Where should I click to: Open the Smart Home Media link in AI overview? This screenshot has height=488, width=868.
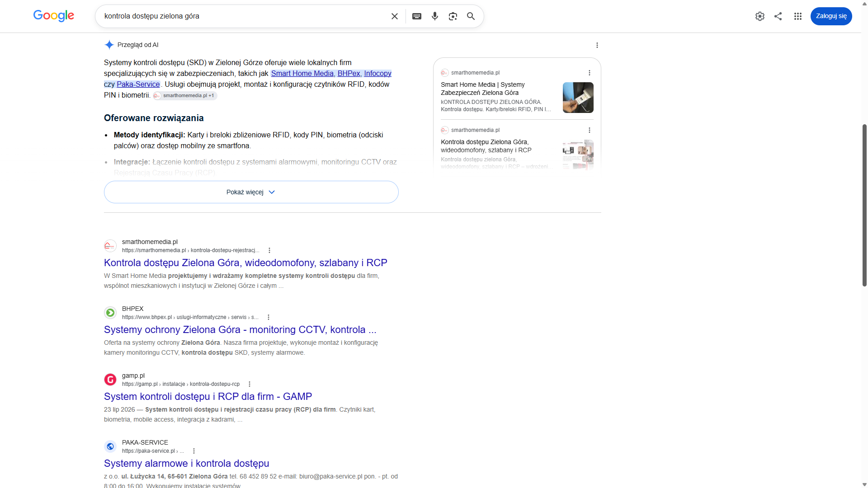pos(302,73)
